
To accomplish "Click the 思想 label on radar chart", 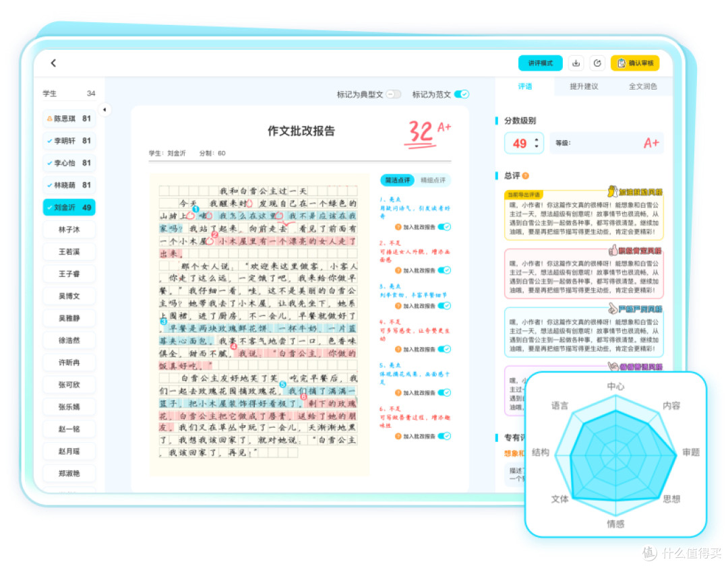I will pos(671,499).
